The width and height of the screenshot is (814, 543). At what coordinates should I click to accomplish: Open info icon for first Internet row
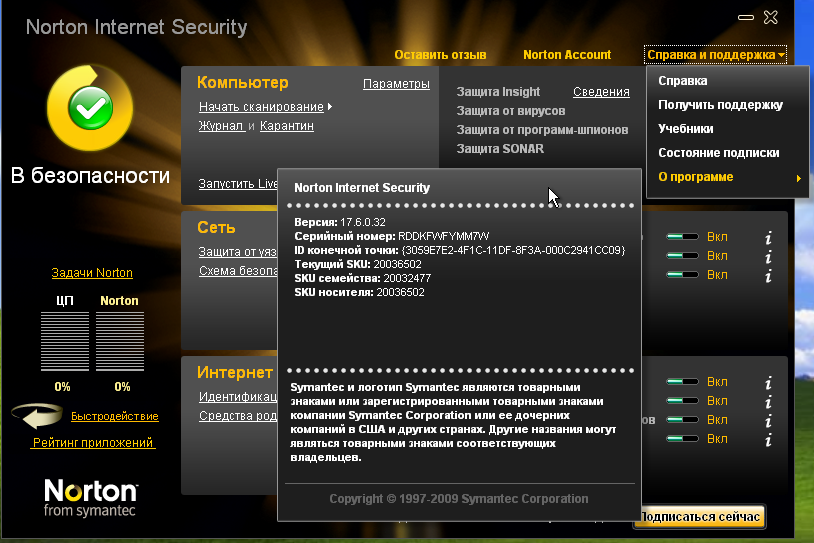click(768, 383)
